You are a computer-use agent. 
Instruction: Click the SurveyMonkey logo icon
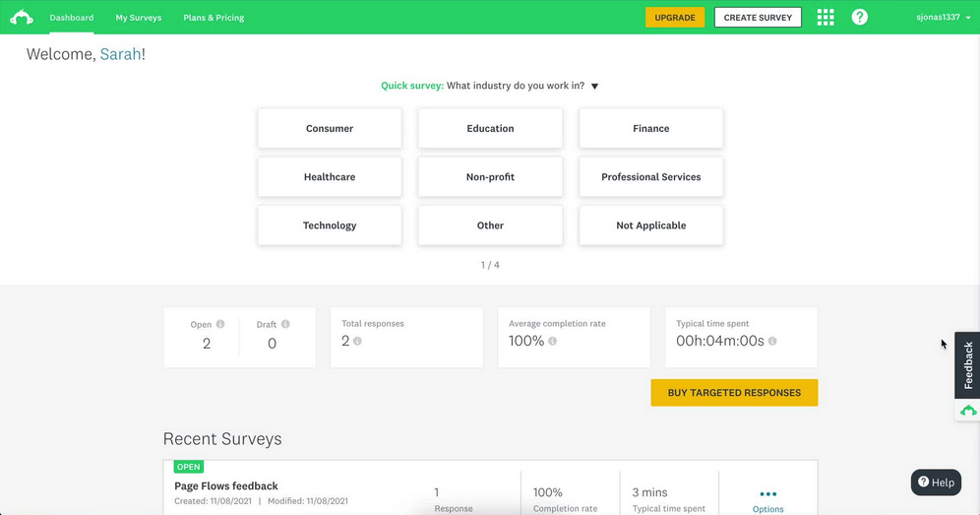tap(22, 18)
